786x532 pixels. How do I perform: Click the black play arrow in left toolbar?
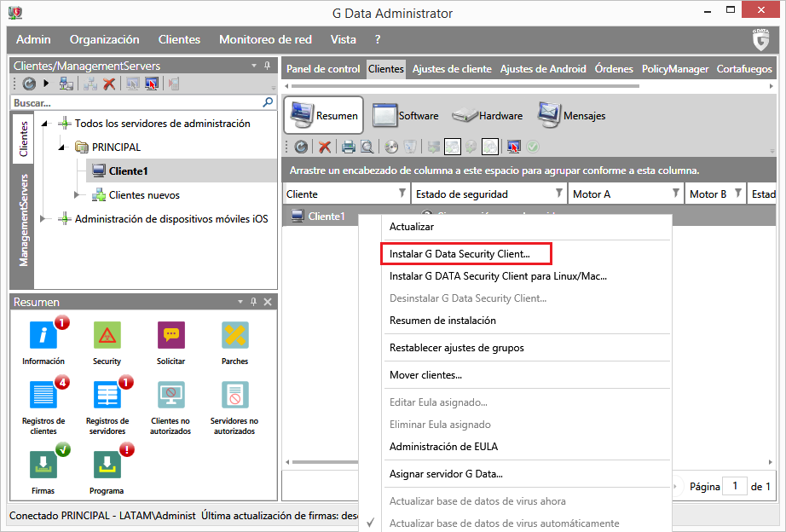(x=46, y=84)
